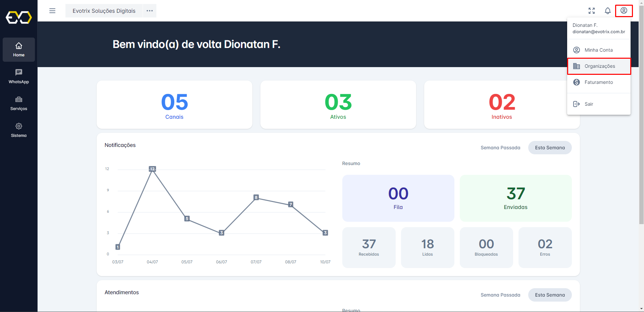644x312 pixels.
Task: Collapse the sidebar with the hamburger menu
Action: coord(52,11)
